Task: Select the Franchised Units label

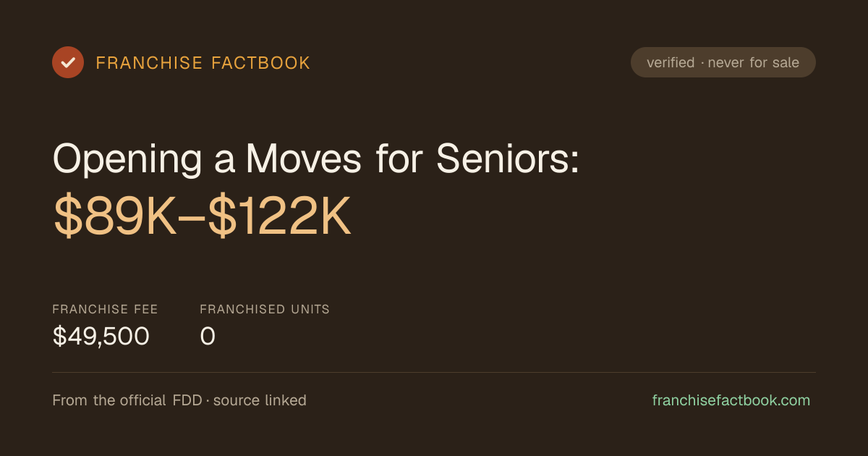Action: [x=265, y=309]
